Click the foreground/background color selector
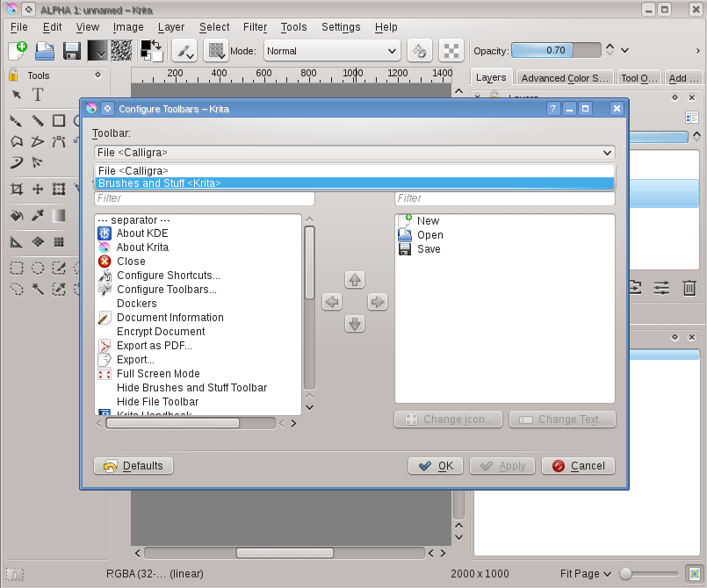The height and width of the screenshot is (588, 707). (x=151, y=51)
